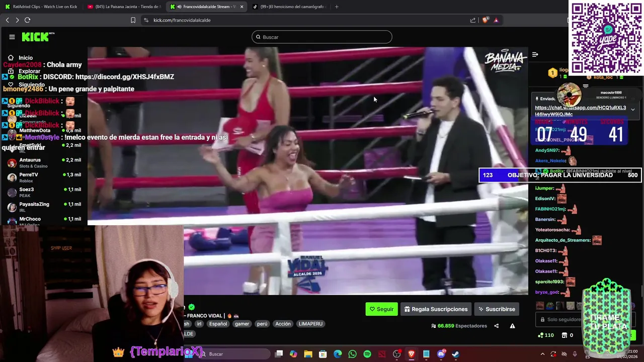Image resolution: width=644 pixels, height=362 pixels.
Task: Show hidden system tray icons
Action: 542,354
